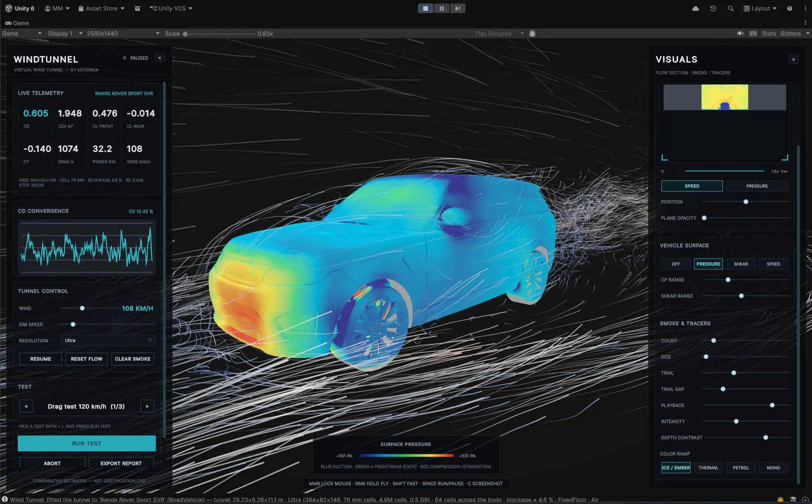The height and width of the screenshot is (504, 812).
Task: Collapse the Windtunnel panel arrow
Action: 159,58
